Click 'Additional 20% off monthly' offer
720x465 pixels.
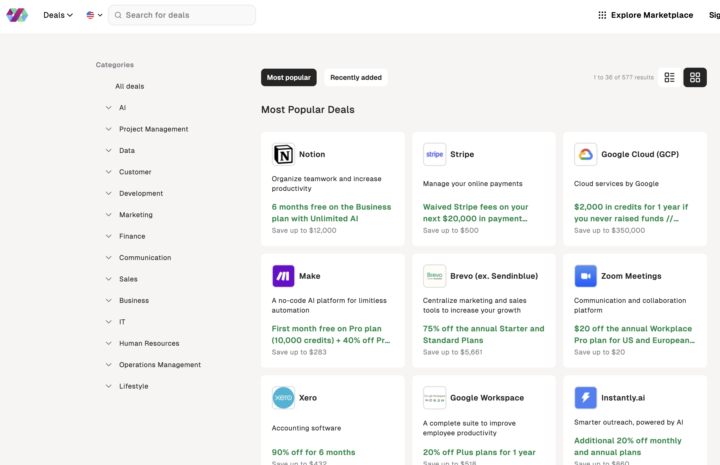click(628, 446)
